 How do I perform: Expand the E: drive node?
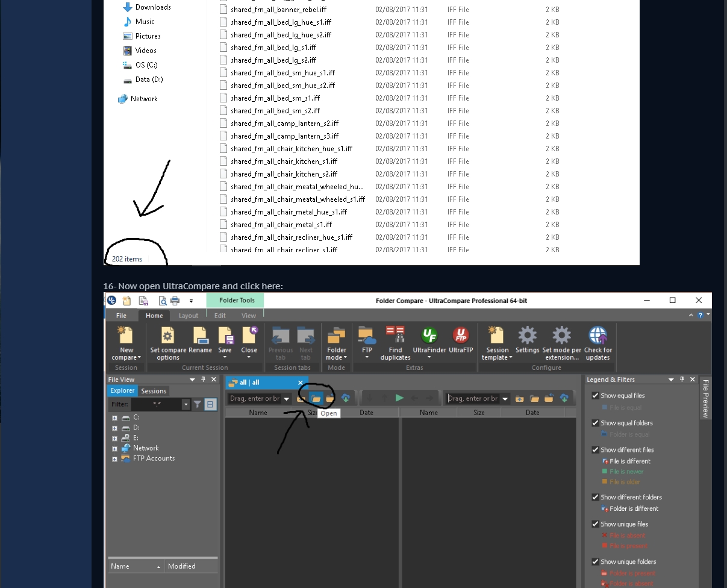click(x=114, y=438)
